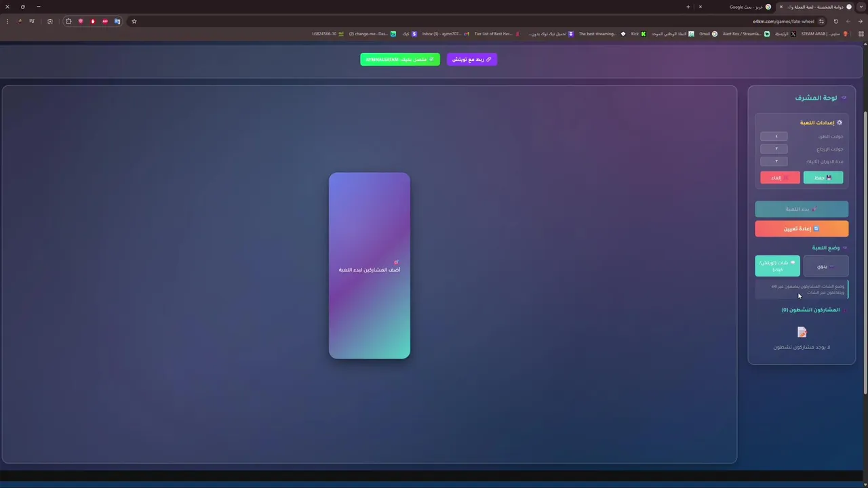The height and width of the screenshot is (488, 868).
Task: Select manual game mode "يدوي"
Action: click(x=825, y=266)
